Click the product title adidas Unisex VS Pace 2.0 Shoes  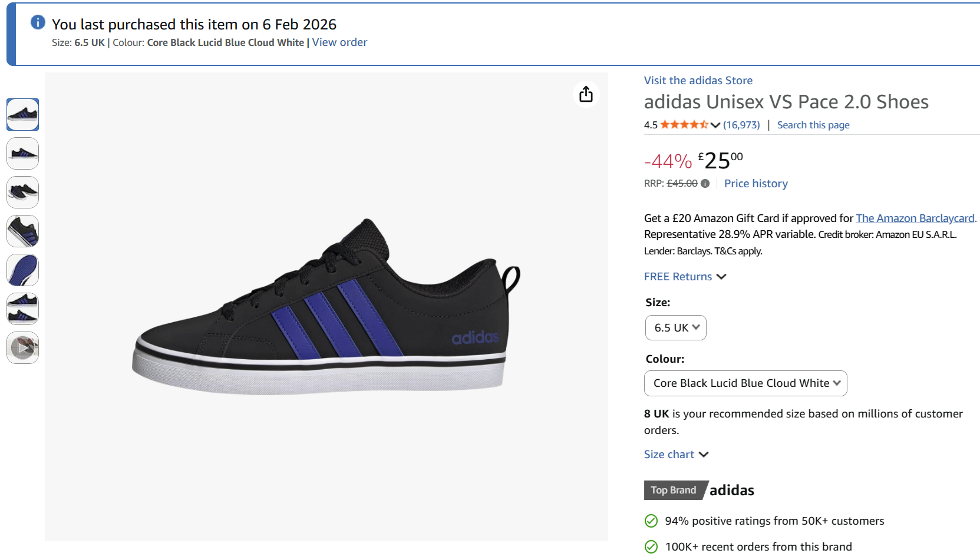(786, 102)
